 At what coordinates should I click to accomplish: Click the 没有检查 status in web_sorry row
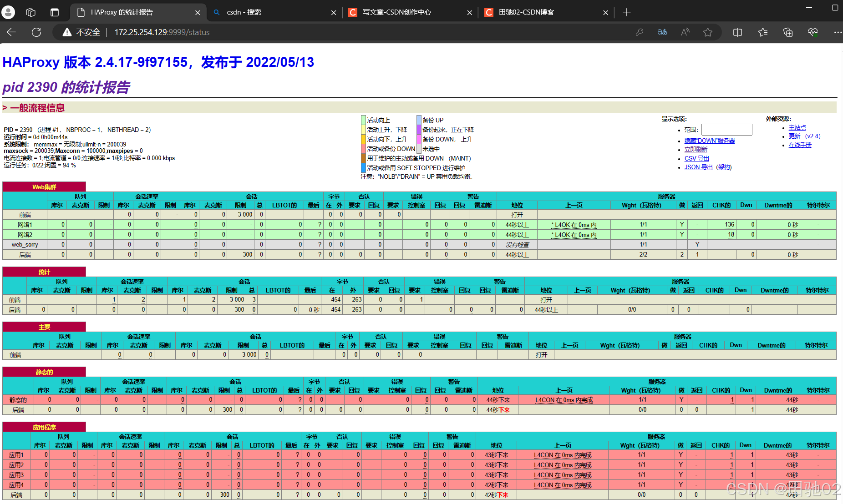point(517,245)
